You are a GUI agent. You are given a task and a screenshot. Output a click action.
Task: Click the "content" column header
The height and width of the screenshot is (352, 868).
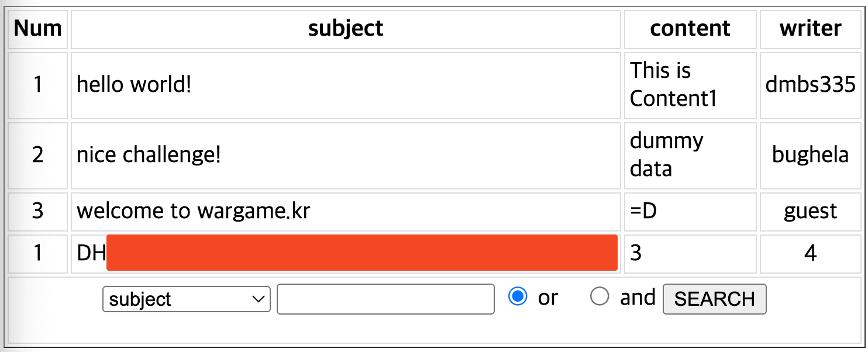690,29
